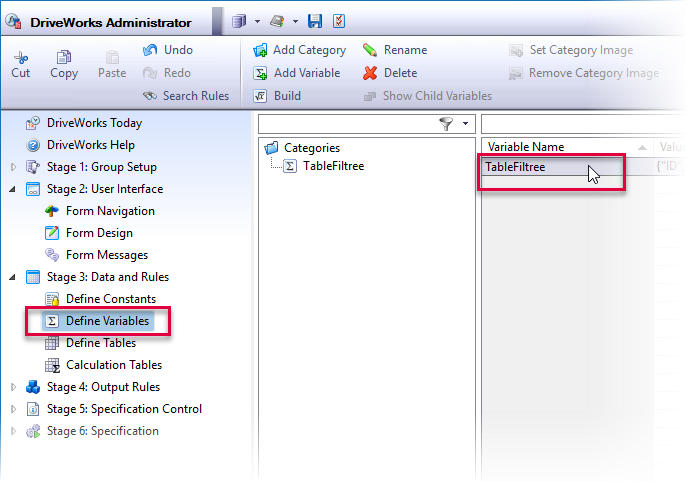
Task: Select Stage 5: Specification Control
Action: [x=113, y=409]
